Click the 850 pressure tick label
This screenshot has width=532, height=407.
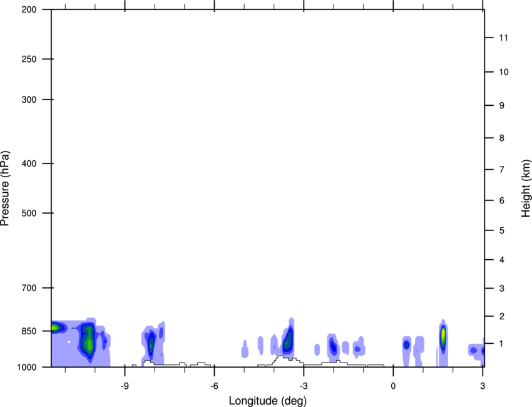[x=29, y=331]
